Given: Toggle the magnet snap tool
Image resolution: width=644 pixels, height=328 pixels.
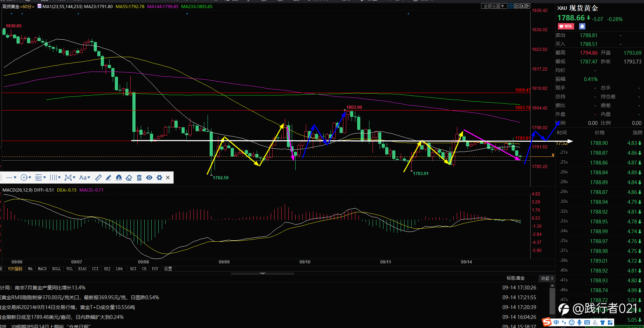Looking at the screenshot, I should click(x=119, y=178).
